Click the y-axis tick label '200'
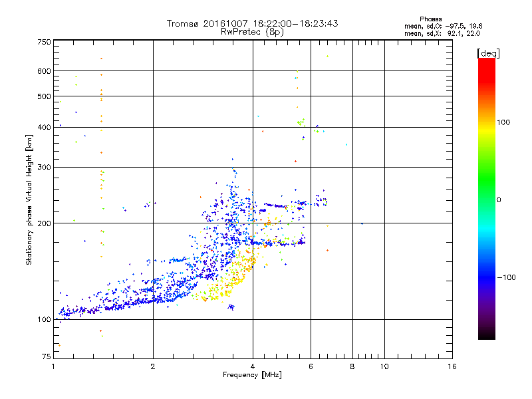This screenshot has height=399, width=532. pyautogui.click(x=44, y=223)
